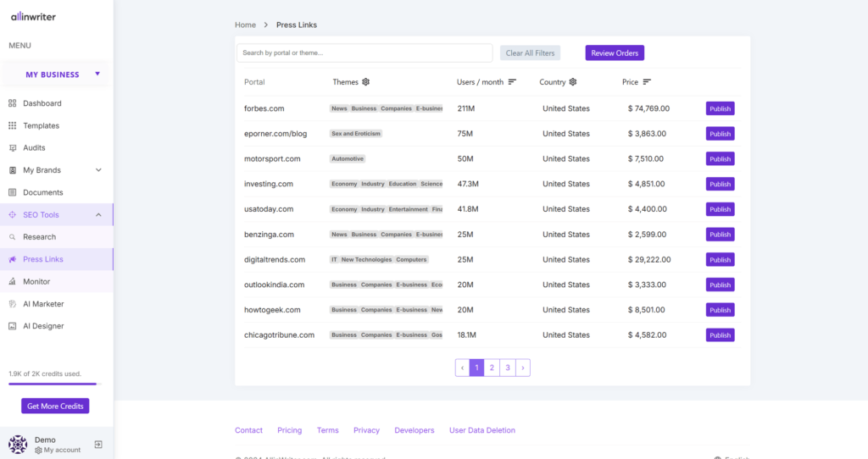Open the Templates menu item

pyautogui.click(x=41, y=125)
